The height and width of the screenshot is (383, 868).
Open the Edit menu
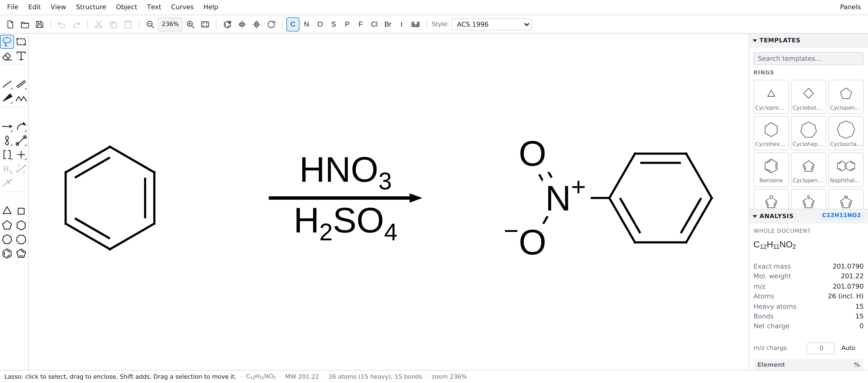(34, 7)
